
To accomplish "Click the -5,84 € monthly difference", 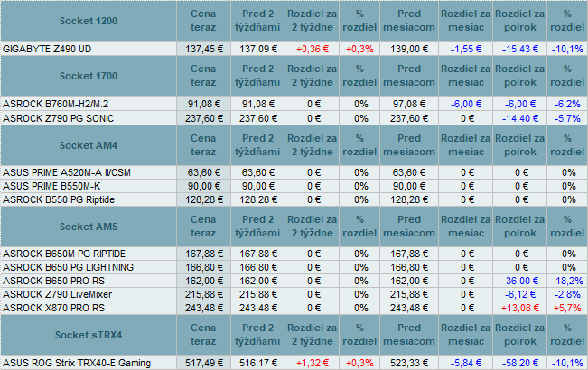I will 466,363.
